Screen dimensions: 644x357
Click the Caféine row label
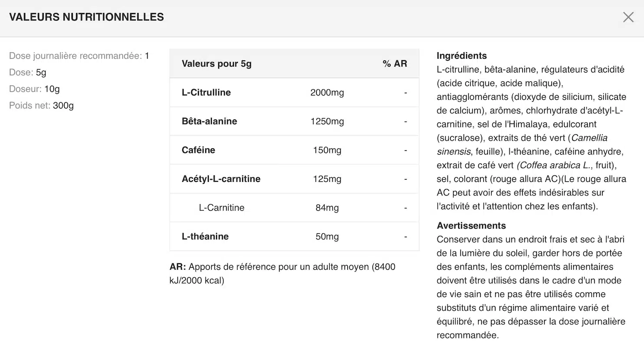coord(198,150)
